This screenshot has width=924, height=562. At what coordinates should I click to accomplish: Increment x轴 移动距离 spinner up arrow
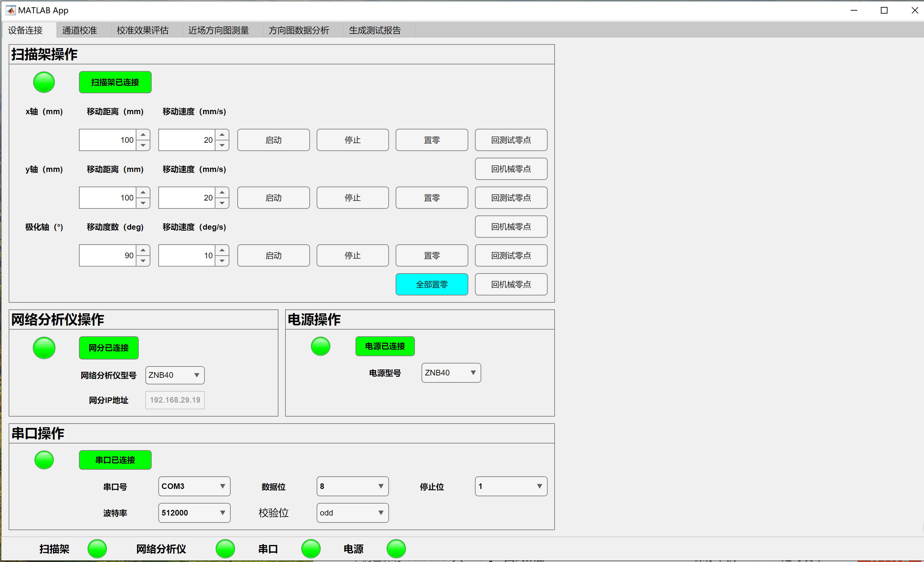click(x=143, y=135)
